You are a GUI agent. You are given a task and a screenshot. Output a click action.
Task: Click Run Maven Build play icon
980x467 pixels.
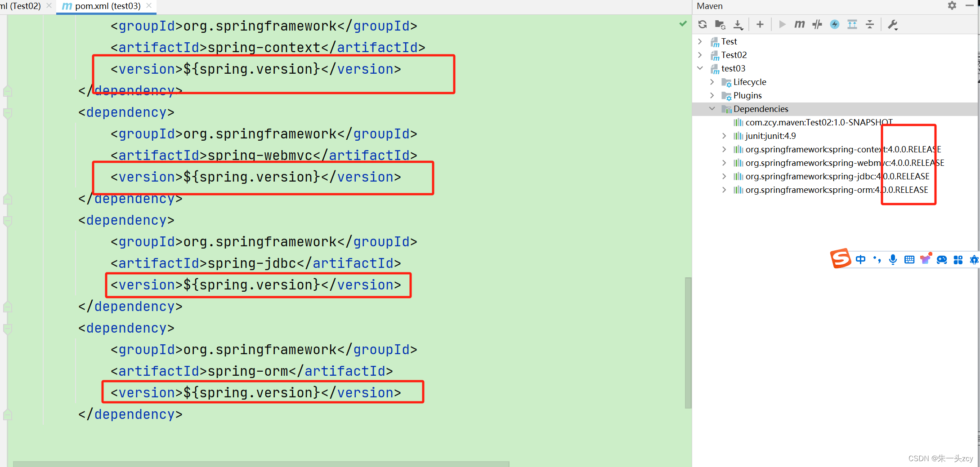(x=782, y=24)
